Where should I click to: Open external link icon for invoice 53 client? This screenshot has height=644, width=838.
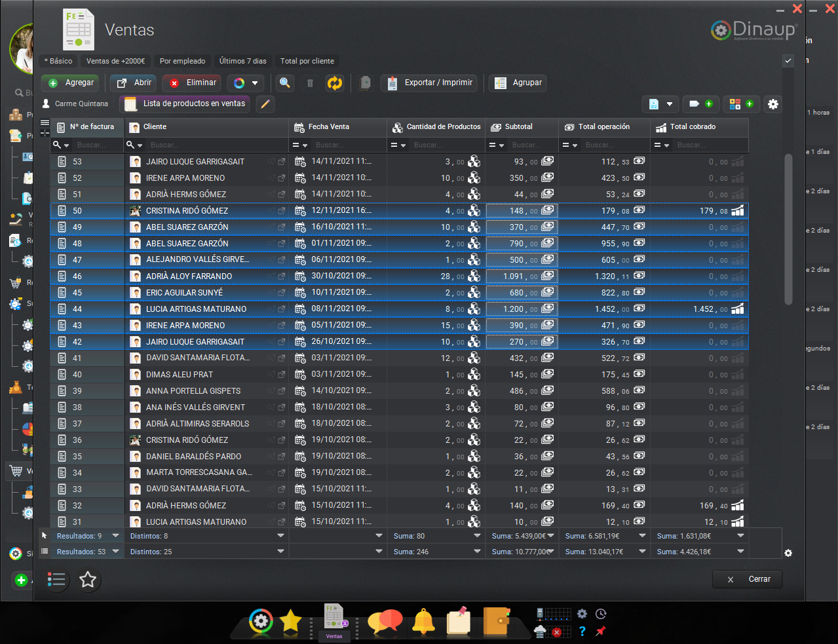click(282, 162)
